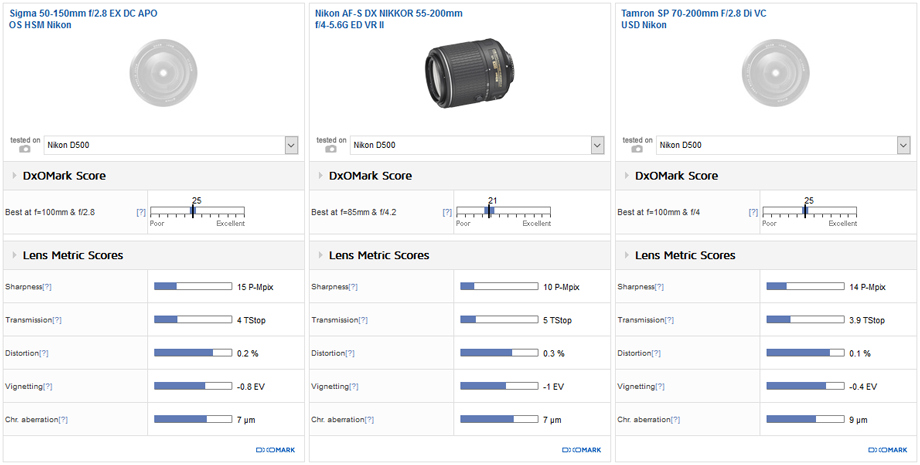The height and width of the screenshot is (465, 920).
Task: Collapse DxOMark Score section in Sigma column
Action: pos(14,176)
